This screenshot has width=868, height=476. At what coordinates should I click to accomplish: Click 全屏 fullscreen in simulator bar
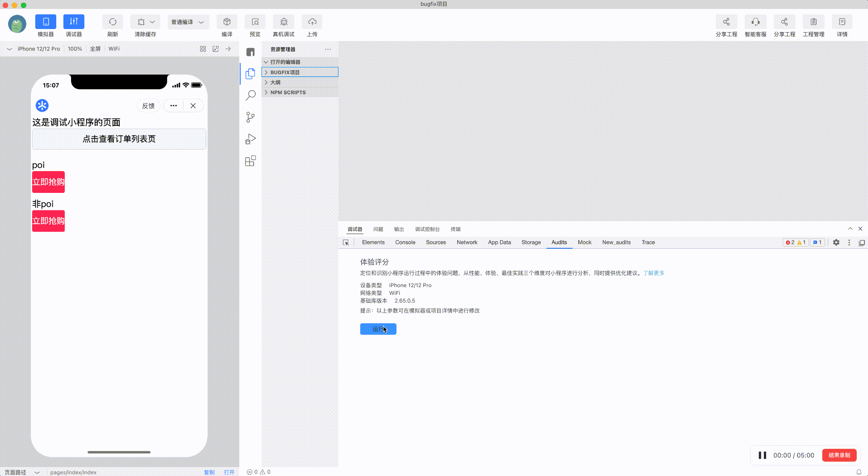click(95, 49)
